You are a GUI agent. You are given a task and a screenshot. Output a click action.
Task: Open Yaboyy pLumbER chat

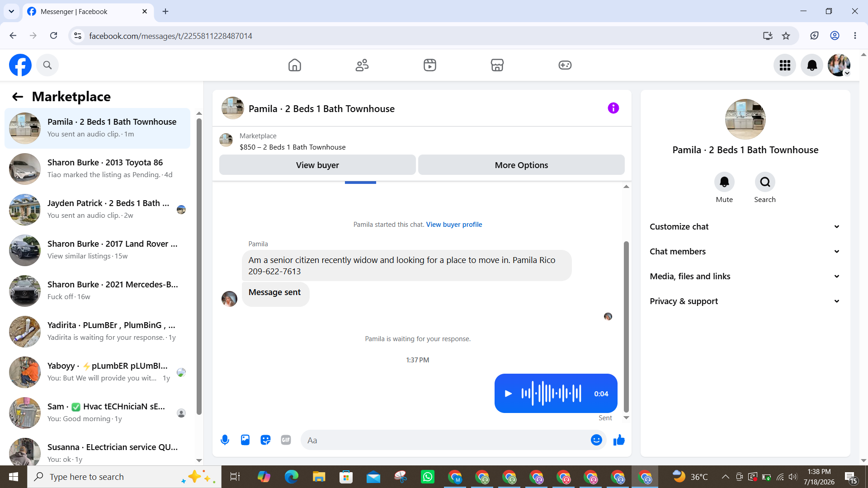[97, 372]
